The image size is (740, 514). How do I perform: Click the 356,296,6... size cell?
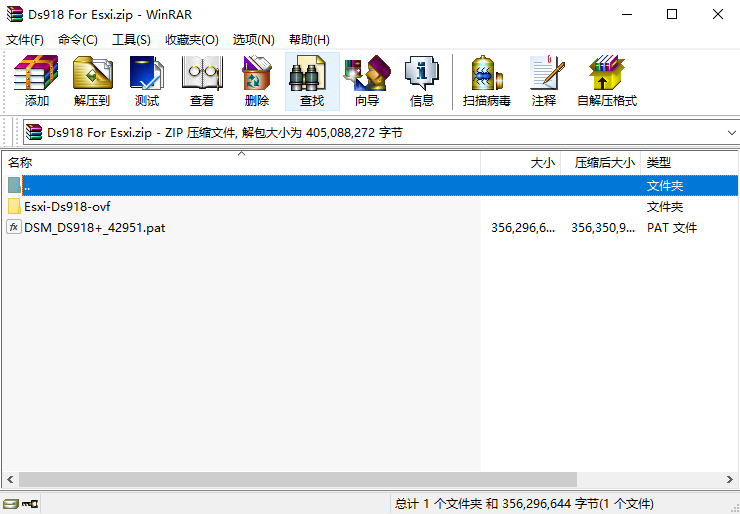coord(522,228)
